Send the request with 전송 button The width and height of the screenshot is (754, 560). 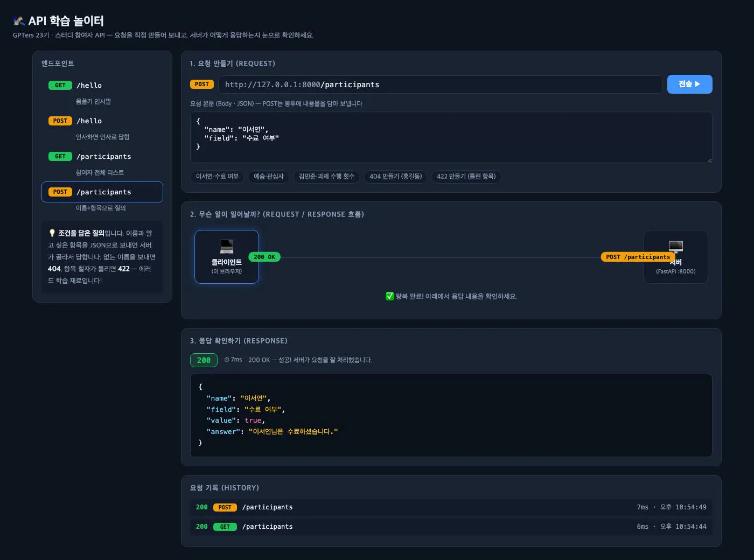689,84
